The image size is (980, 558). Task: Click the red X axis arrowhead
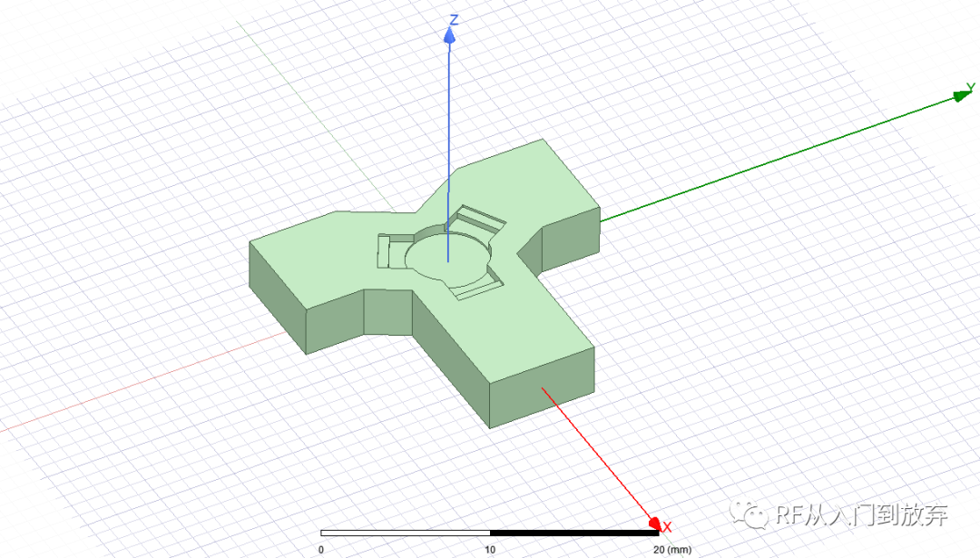click(x=654, y=524)
